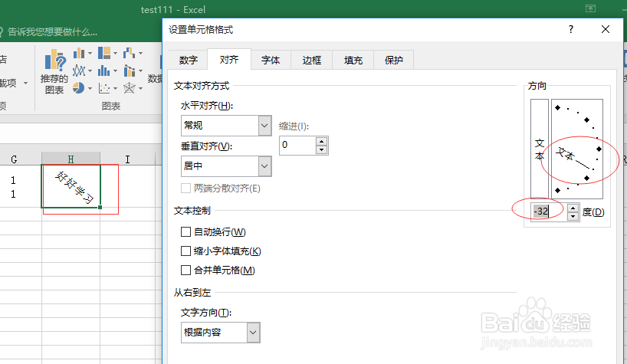Click the radar chart icon in ribbon
Image resolution: width=627 pixels, height=364 pixels.
tap(129, 88)
